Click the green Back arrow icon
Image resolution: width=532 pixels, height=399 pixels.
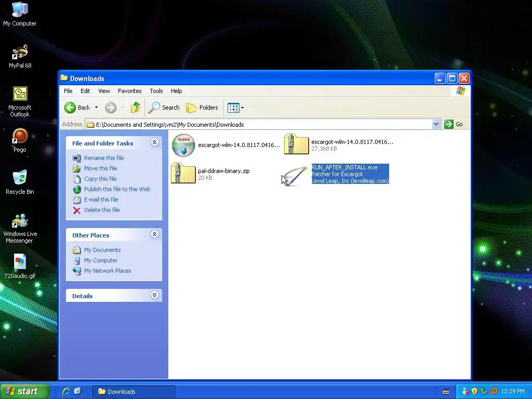70,108
